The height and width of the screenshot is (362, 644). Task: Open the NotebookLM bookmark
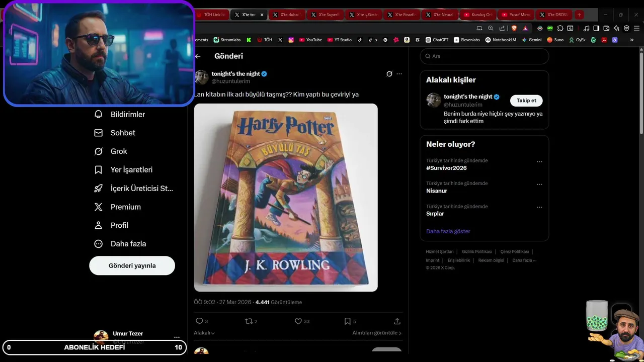(501, 40)
